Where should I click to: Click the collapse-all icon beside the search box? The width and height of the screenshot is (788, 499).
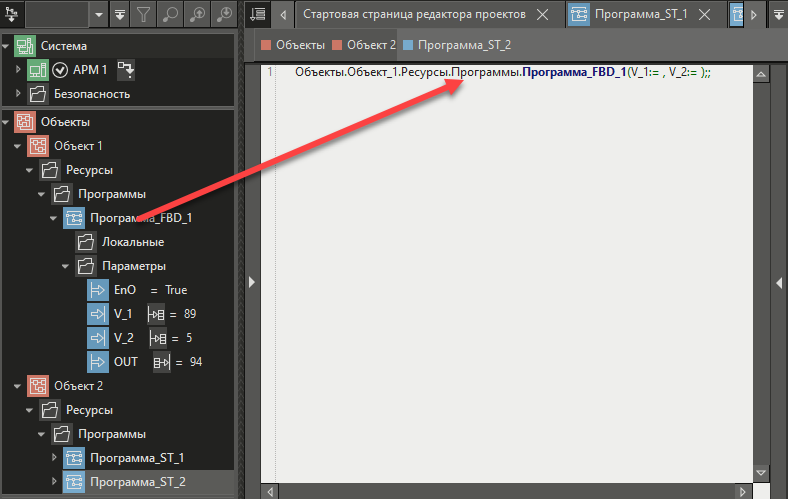tap(120, 15)
